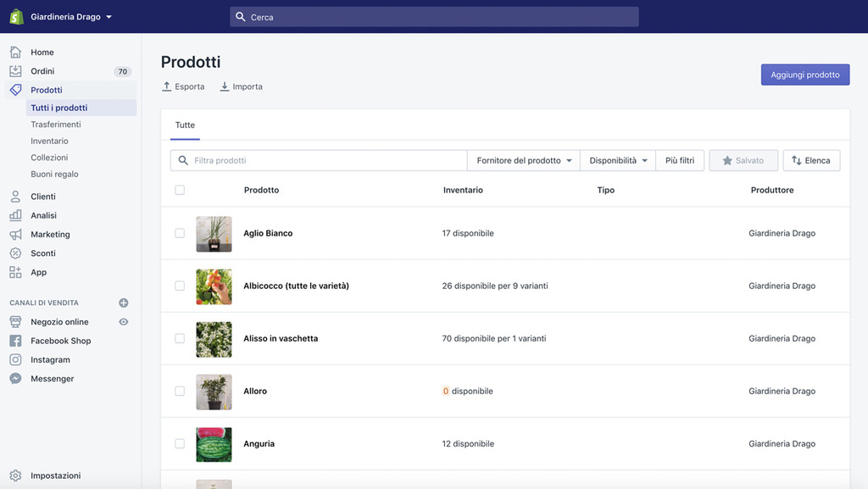Open Collezioni submenu item

tap(49, 158)
